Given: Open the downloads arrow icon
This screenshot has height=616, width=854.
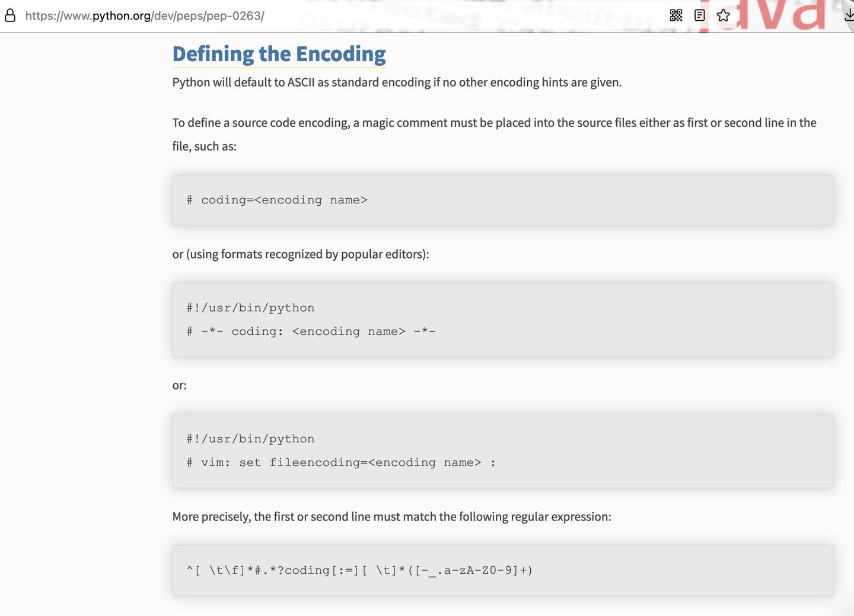Looking at the screenshot, I should (849, 15).
